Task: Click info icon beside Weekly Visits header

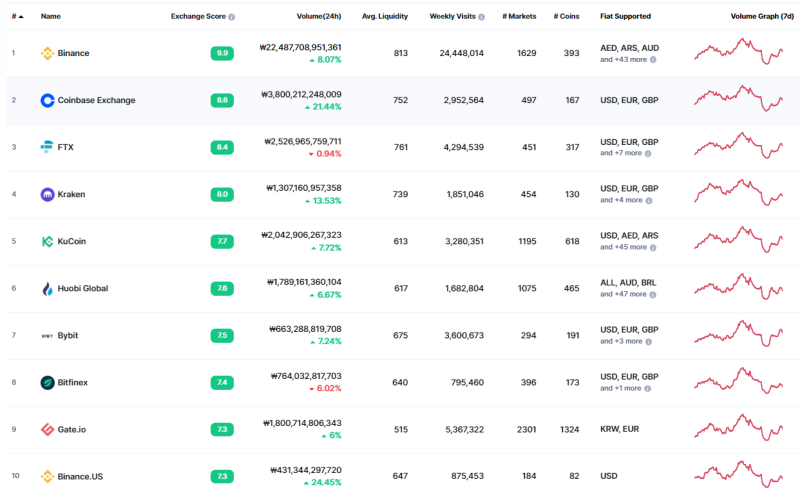Action: pos(481,17)
